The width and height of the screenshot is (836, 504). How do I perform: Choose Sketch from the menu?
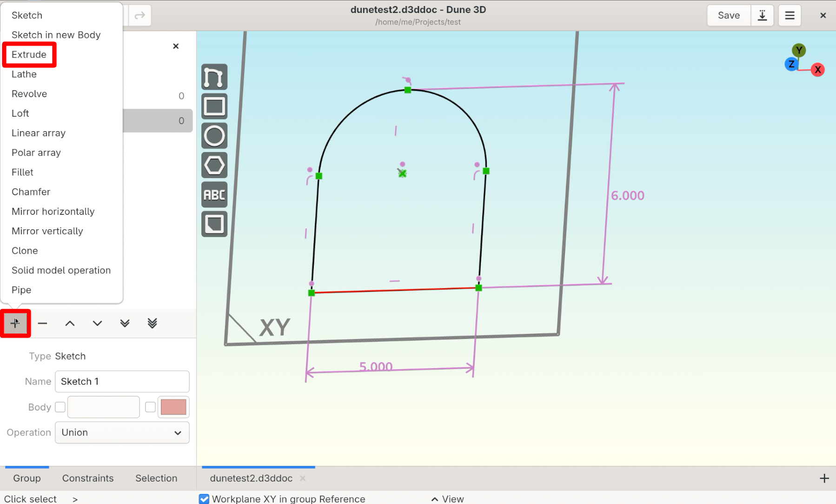(61, 15)
